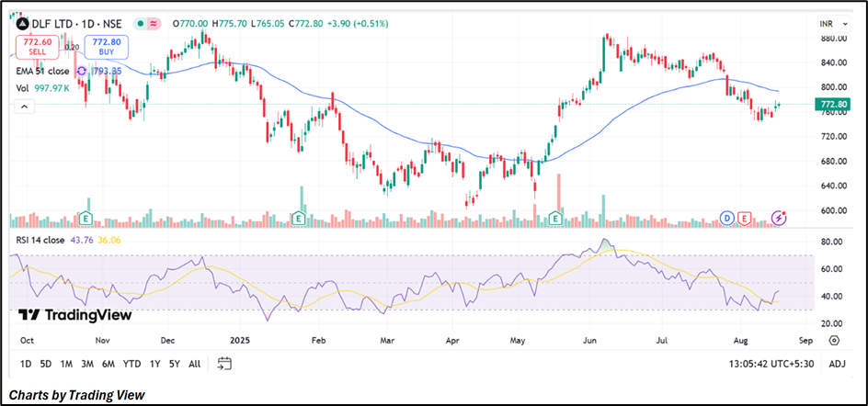Collapse the indicator legend with chevron
Screen dimensions: 868x406
tap(23, 107)
